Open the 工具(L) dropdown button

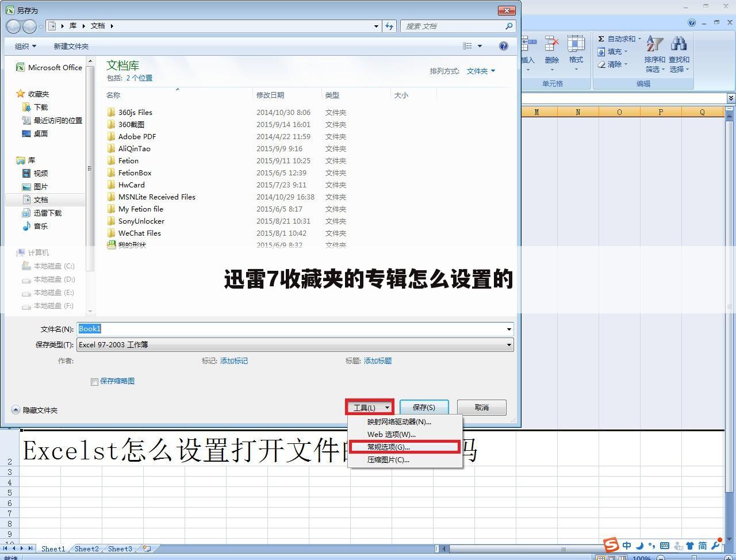point(370,407)
